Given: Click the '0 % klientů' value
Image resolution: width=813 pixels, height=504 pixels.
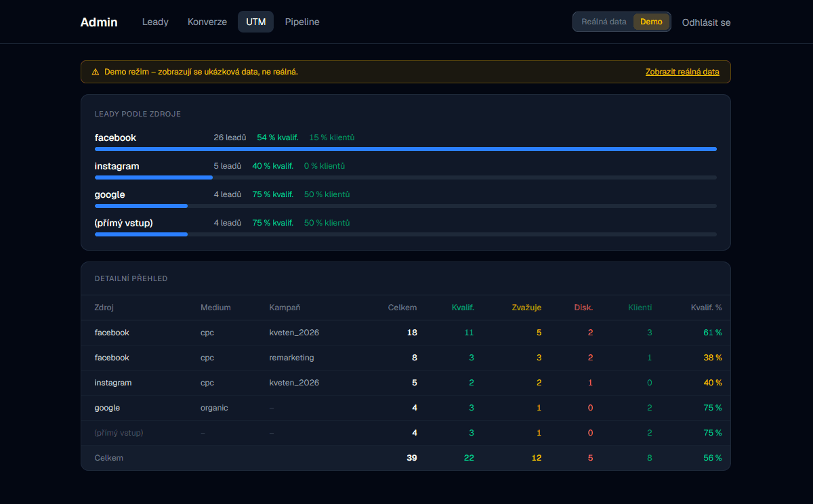Looking at the screenshot, I should tap(325, 166).
